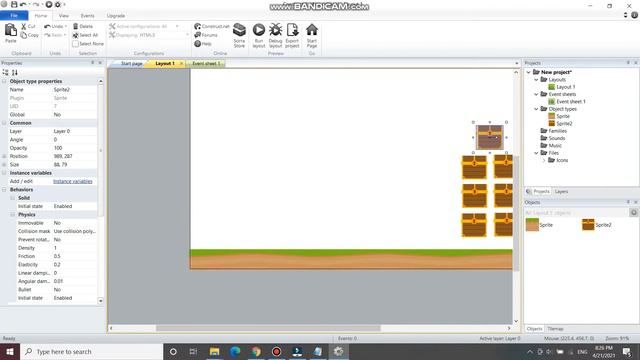Collapse the New project tree node
The width and height of the screenshot is (640, 360).
(529, 72)
